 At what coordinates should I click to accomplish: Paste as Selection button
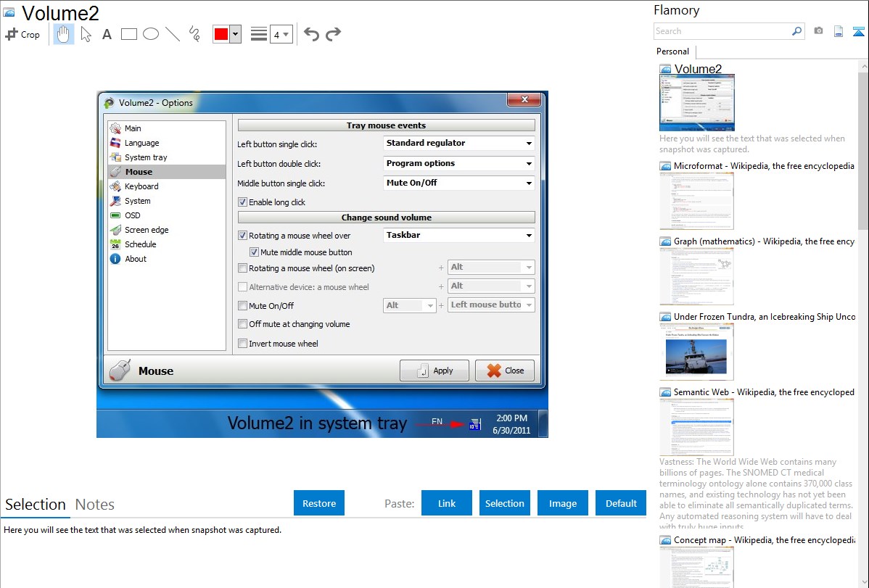pos(505,503)
